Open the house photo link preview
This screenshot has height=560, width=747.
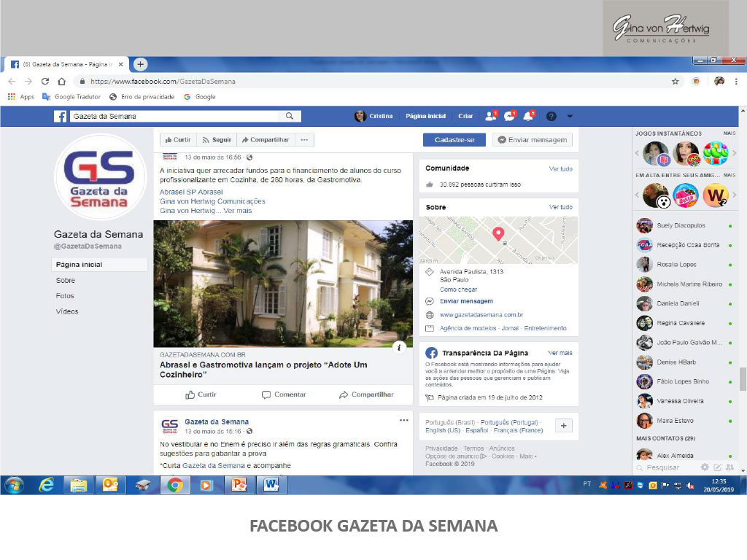click(283, 284)
